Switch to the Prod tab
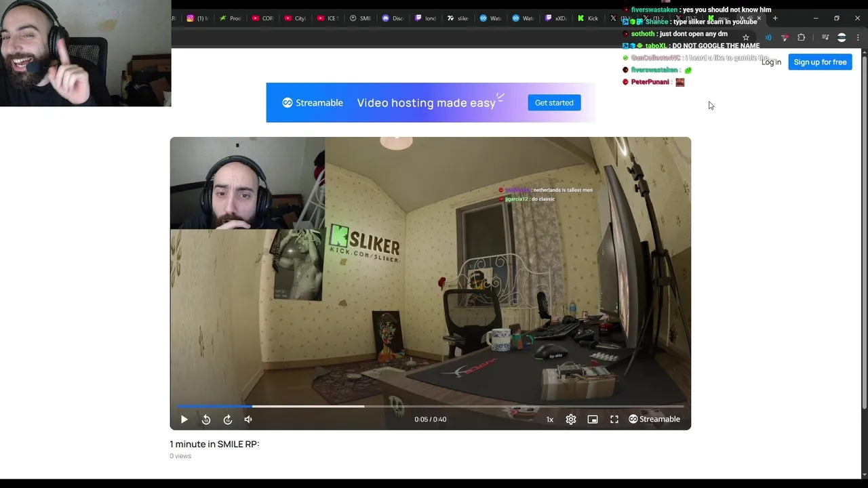The height and width of the screenshot is (488, 868). click(230, 18)
